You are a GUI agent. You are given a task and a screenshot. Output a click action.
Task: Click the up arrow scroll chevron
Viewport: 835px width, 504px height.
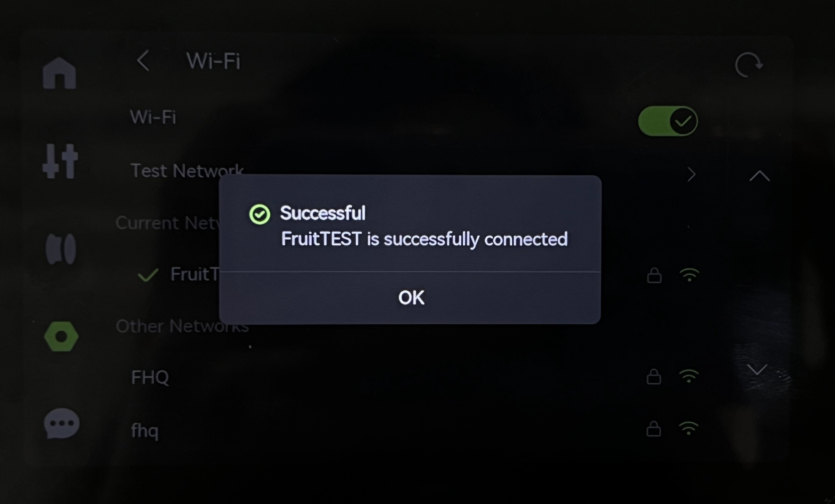(x=760, y=176)
